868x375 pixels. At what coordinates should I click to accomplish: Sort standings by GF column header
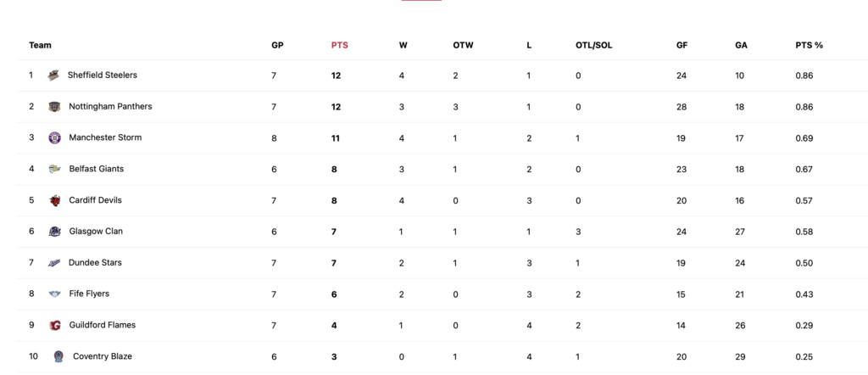[x=682, y=46]
